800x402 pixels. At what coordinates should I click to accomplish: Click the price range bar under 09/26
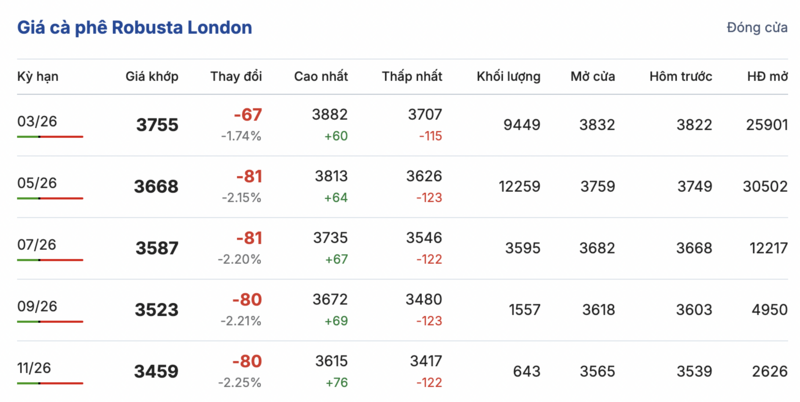pos(50,322)
